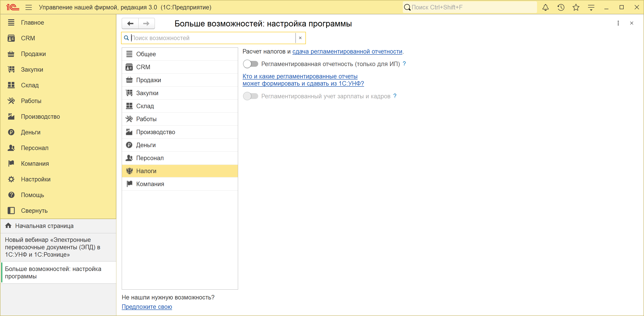Click the 'Производство' factory icon in left sidebar
The width and height of the screenshot is (644, 316).
[x=11, y=117]
